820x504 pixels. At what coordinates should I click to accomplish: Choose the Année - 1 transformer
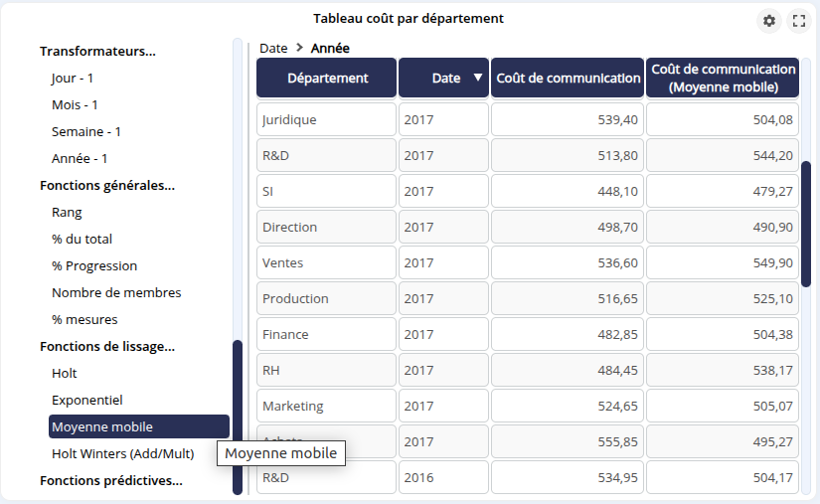coord(80,158)
